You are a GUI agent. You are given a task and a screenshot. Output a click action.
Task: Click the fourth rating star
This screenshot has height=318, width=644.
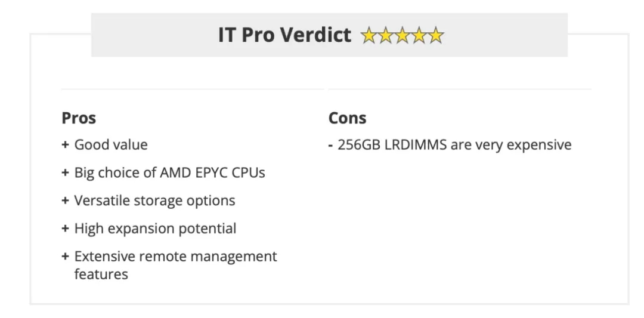(419, 35)
